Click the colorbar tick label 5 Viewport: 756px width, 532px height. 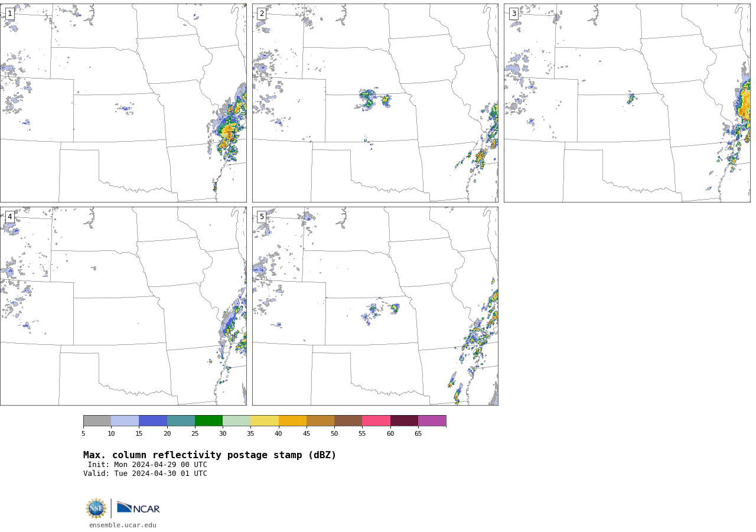click(83, 434)
